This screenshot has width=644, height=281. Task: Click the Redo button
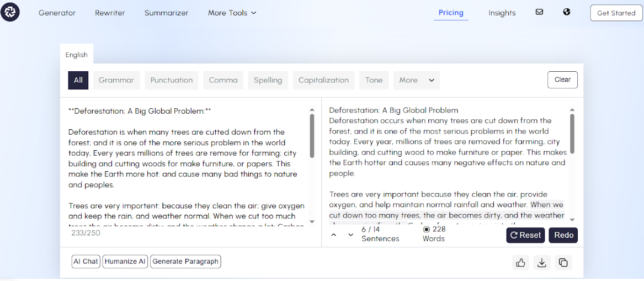pos(563,235)
